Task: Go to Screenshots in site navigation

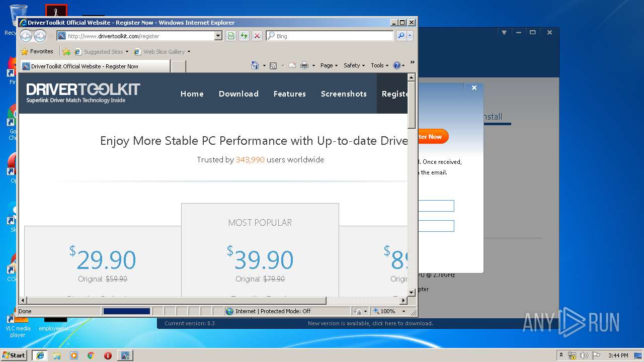Action: [x=344, y=94]
